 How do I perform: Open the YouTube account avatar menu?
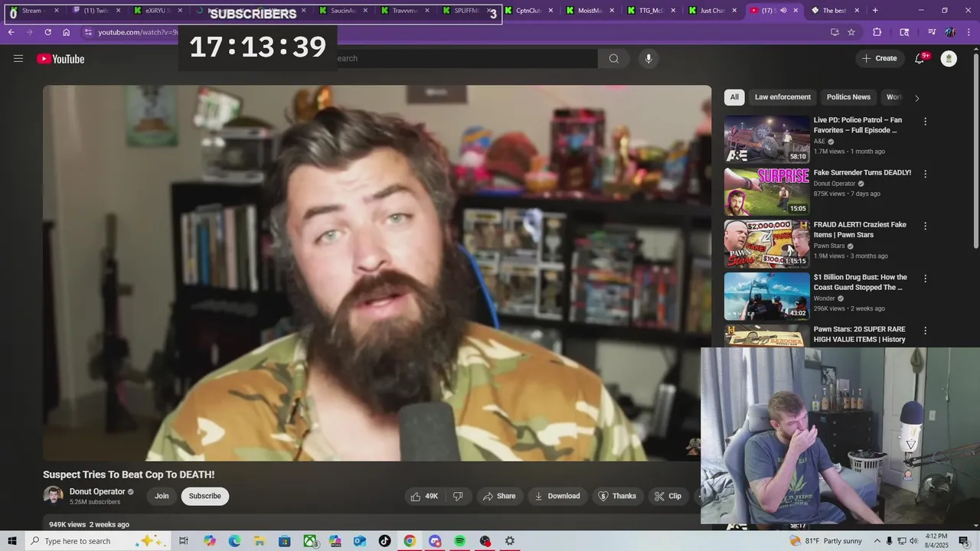pos(949,59)
